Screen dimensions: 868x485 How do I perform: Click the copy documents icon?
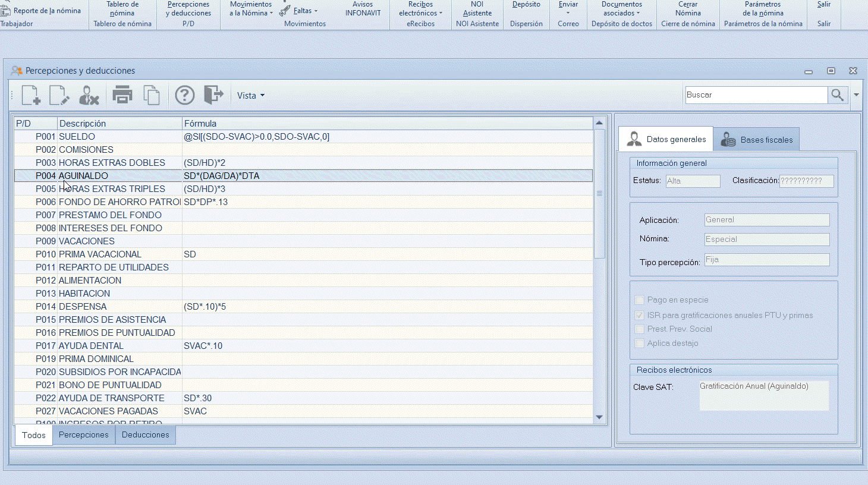point(152,95)
